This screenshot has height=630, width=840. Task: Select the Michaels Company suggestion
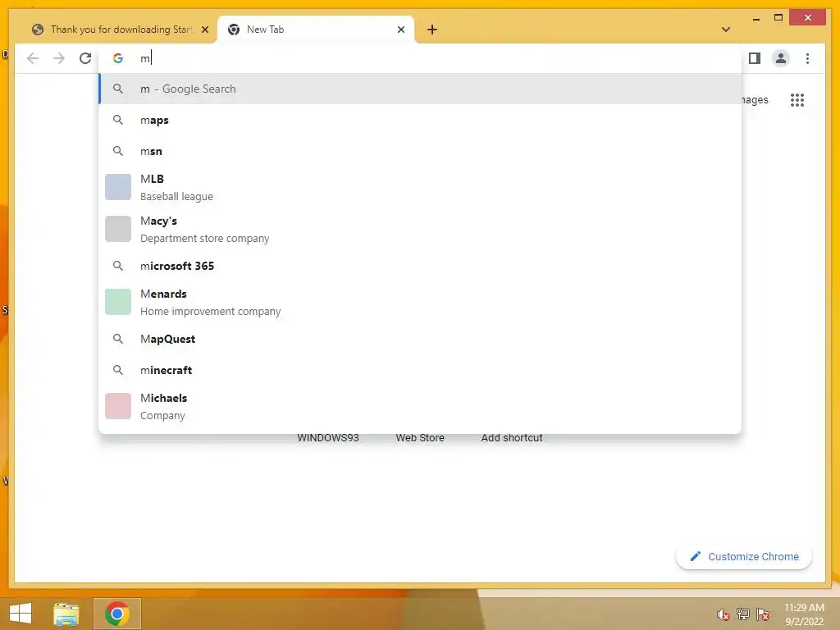click(421, 406)
